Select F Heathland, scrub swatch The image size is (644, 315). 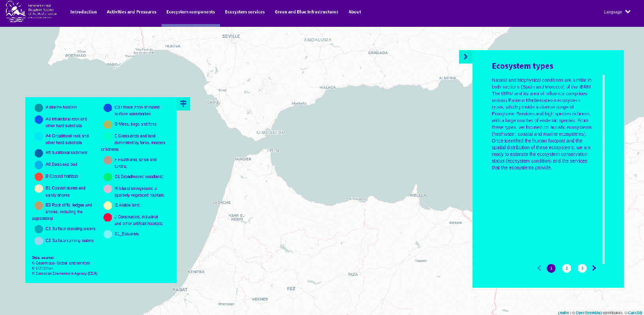point(108,160)
